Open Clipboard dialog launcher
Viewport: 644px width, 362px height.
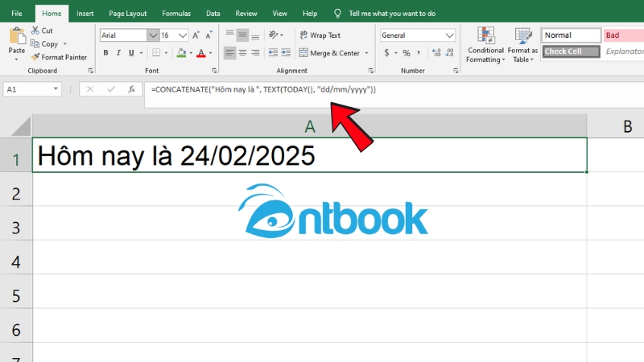(x=91, y=71)
